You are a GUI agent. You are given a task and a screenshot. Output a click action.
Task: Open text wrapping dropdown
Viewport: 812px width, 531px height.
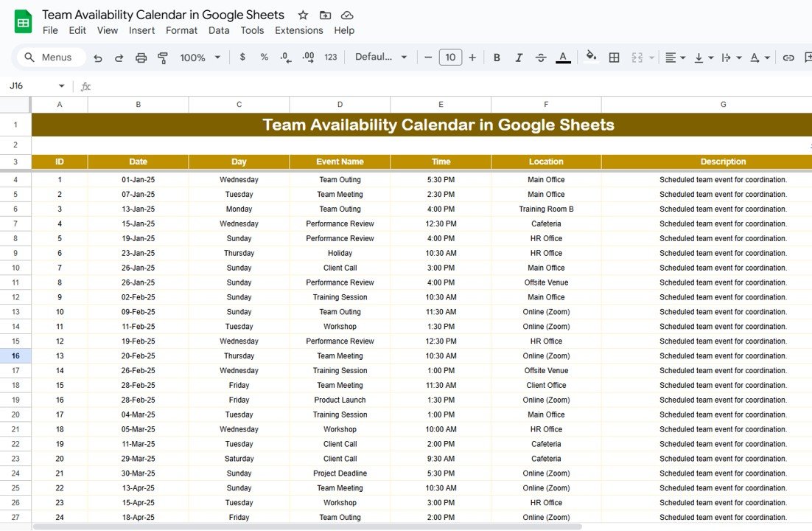732,58
